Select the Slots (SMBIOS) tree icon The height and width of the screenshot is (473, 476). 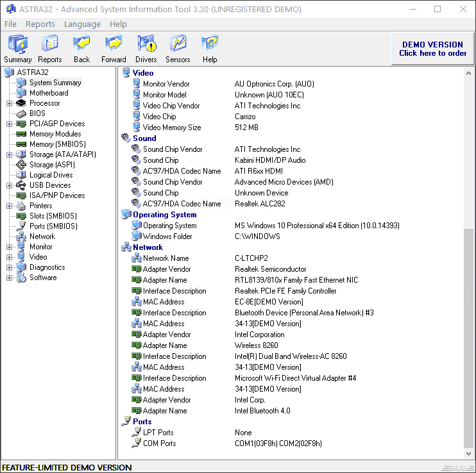click(x=21, y=216)
